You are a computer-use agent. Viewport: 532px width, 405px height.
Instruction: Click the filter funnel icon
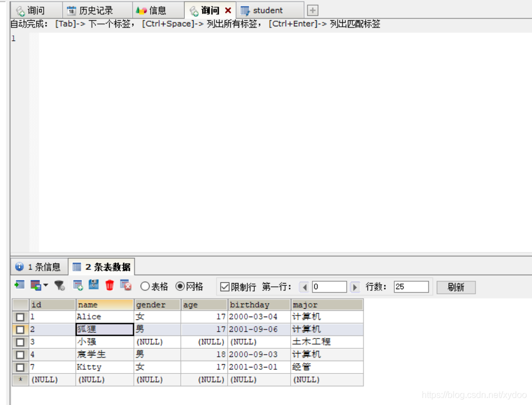pyautogui.click(x=60, y=286)
